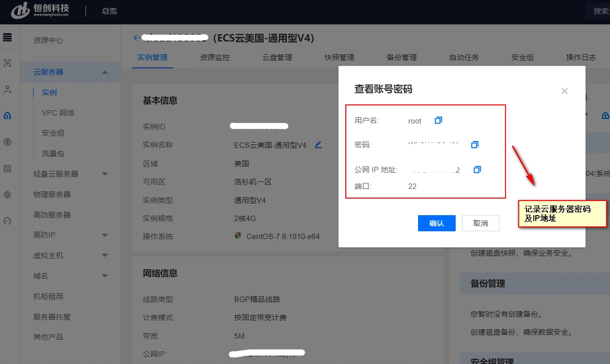Collapse the 云服务器 section
This screenshot has width=610, height=364.
click(x=104, y=72)
